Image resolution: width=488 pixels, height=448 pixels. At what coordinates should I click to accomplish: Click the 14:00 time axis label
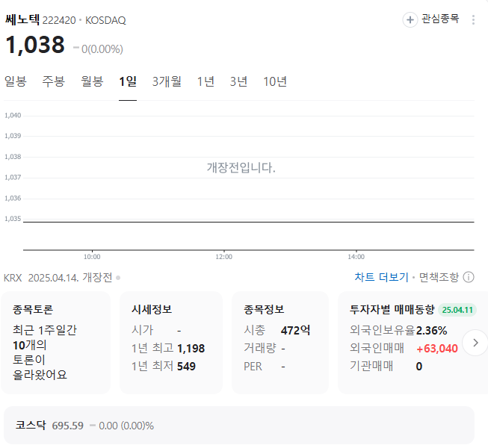pyautogui.click(x=356, y=257)
